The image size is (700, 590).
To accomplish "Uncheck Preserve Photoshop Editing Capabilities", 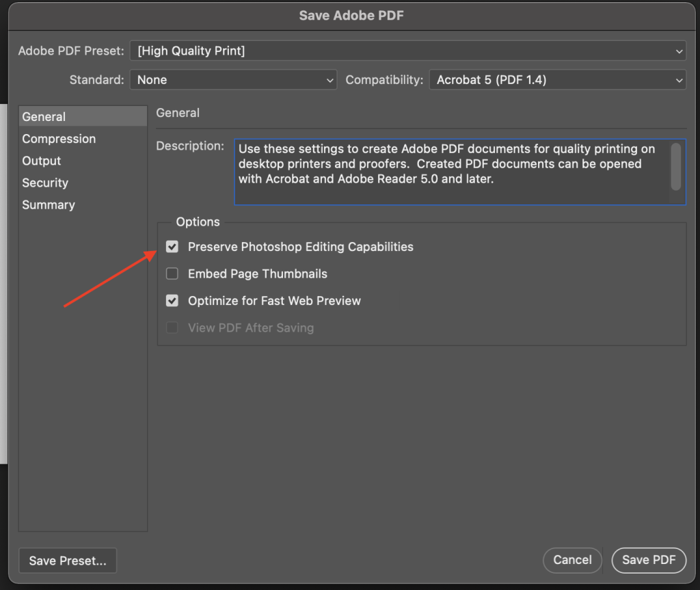I will (172, 247).
